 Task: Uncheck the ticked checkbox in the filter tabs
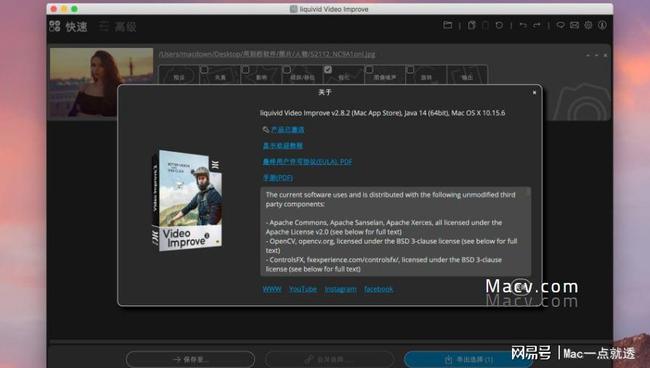(x=327, y=69)
